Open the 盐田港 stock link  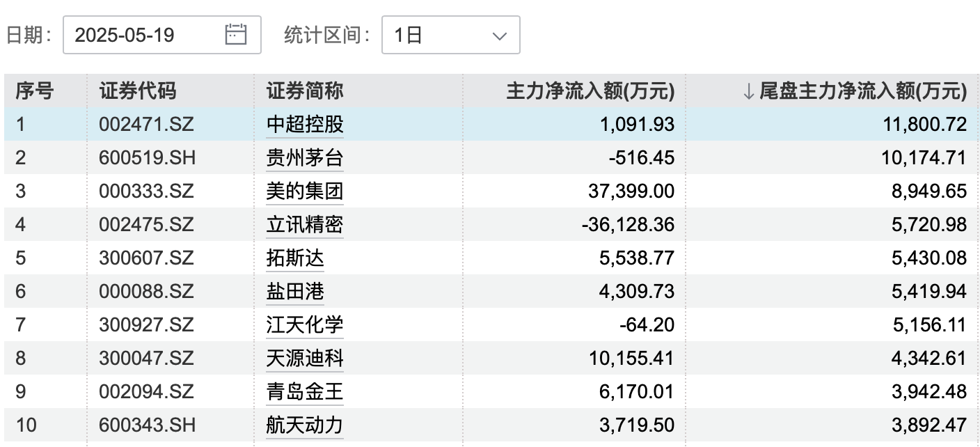pos(295,291)
